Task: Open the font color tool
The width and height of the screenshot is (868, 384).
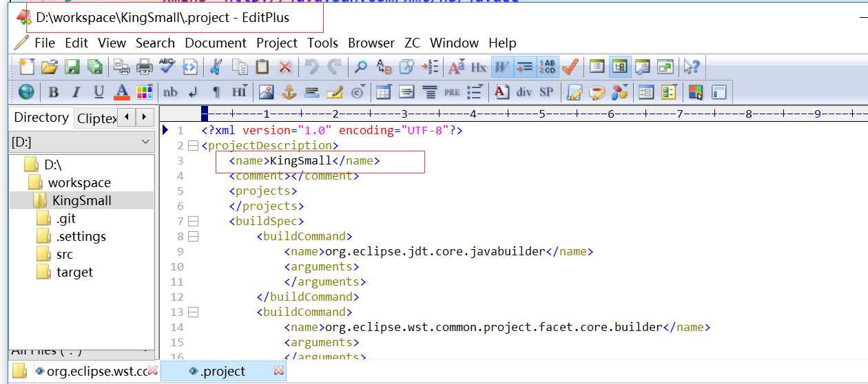Action: click(x=122, y=92)
